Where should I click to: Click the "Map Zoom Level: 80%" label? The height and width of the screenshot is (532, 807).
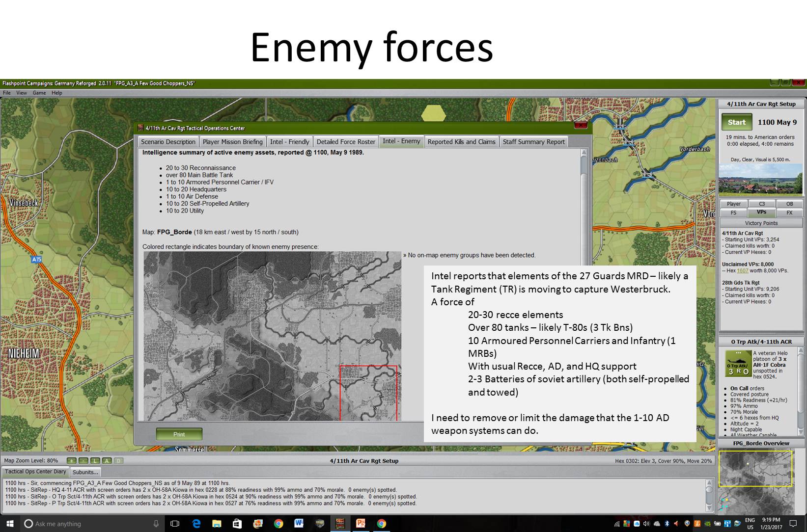31,461
